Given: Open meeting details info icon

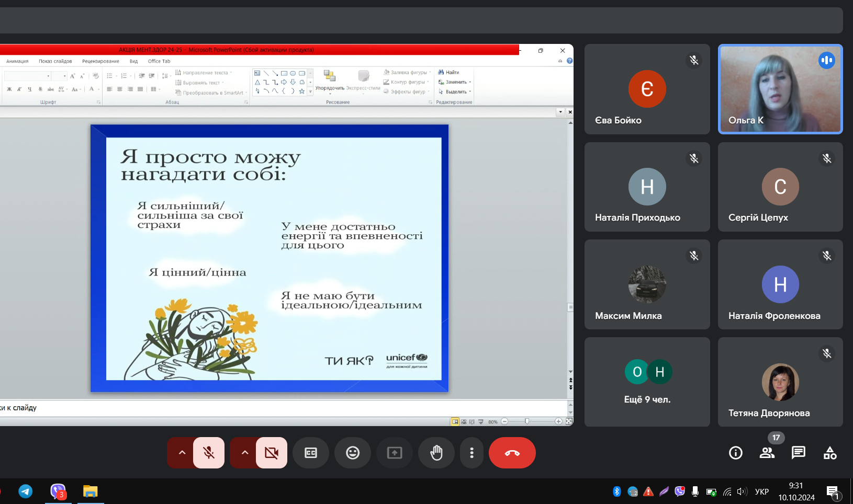Looking at the screenshot, I should tap(736, 453).
